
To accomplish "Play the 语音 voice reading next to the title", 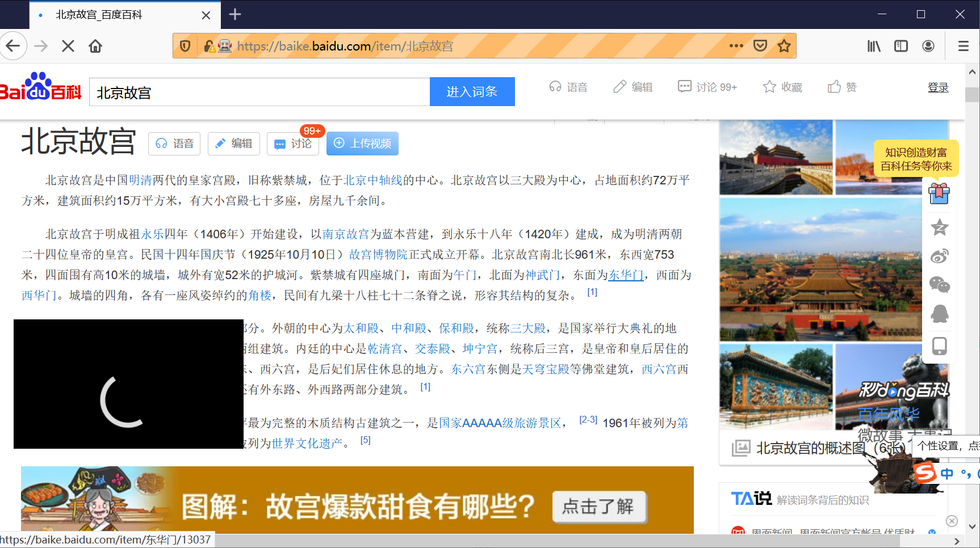I will pos(174,144).
